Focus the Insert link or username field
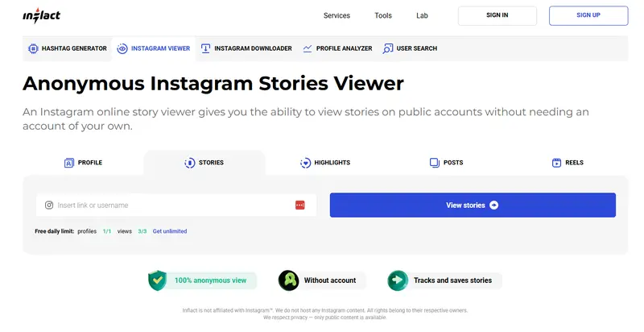644x332 pixels. [x=169, y=205]
